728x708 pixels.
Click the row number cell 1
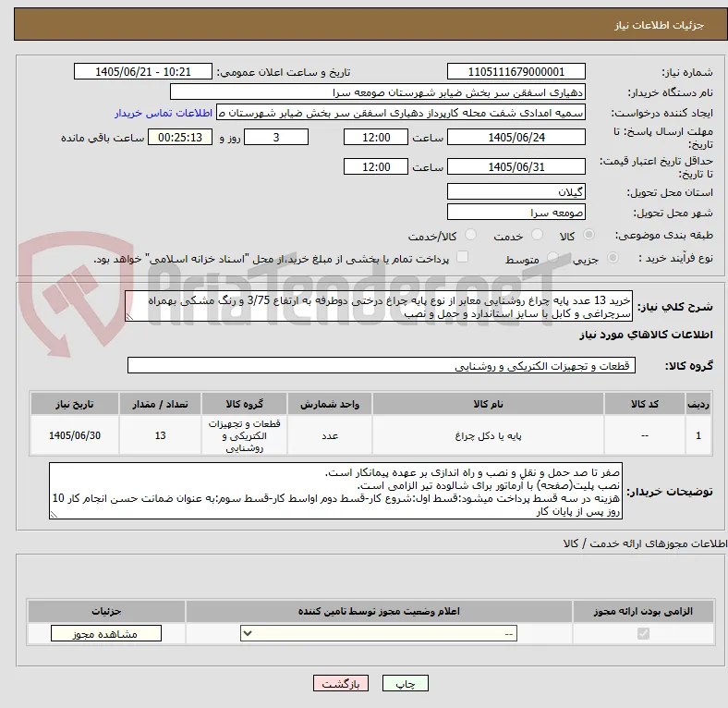698,435
